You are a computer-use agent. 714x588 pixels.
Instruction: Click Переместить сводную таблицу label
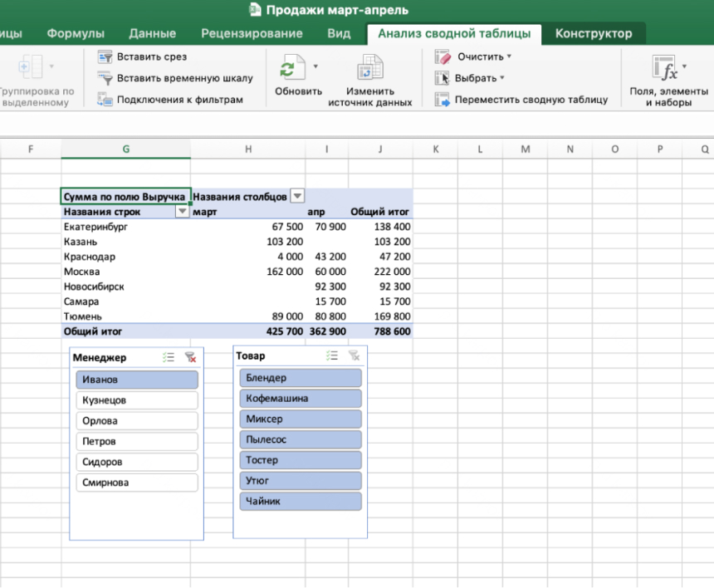click(x=531, y=100)
